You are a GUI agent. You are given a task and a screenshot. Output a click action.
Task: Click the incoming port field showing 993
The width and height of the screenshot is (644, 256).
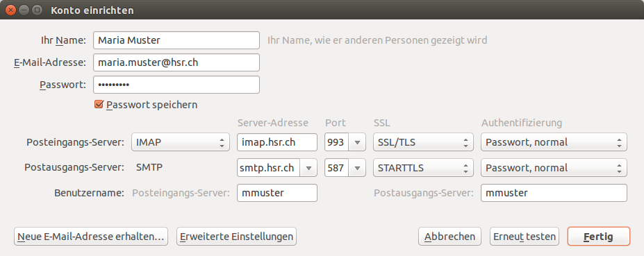tap(337, 142)
